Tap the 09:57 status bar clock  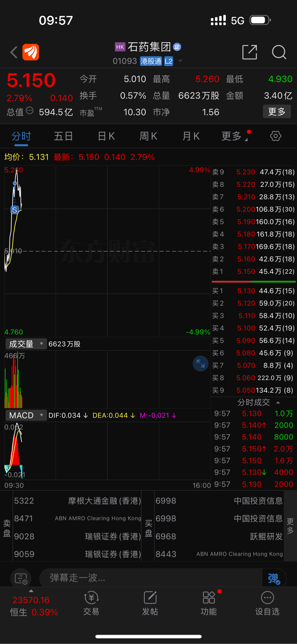(56, 20)
